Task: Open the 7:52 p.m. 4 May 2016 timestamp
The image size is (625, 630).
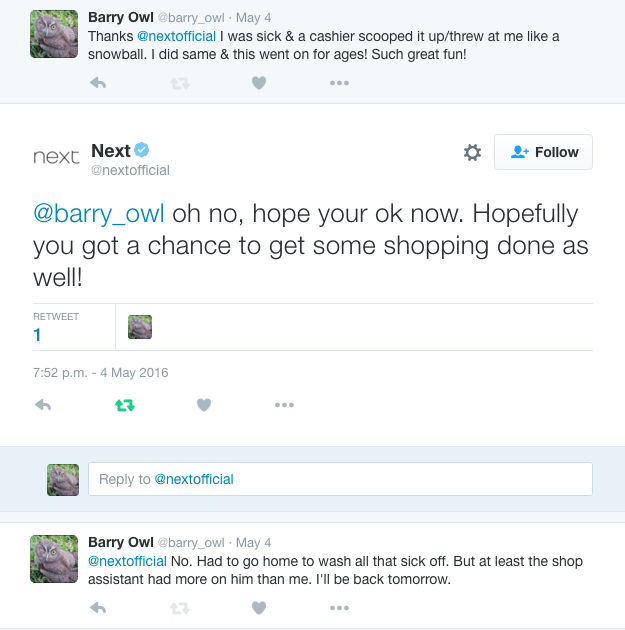Action: pos(100,373)
